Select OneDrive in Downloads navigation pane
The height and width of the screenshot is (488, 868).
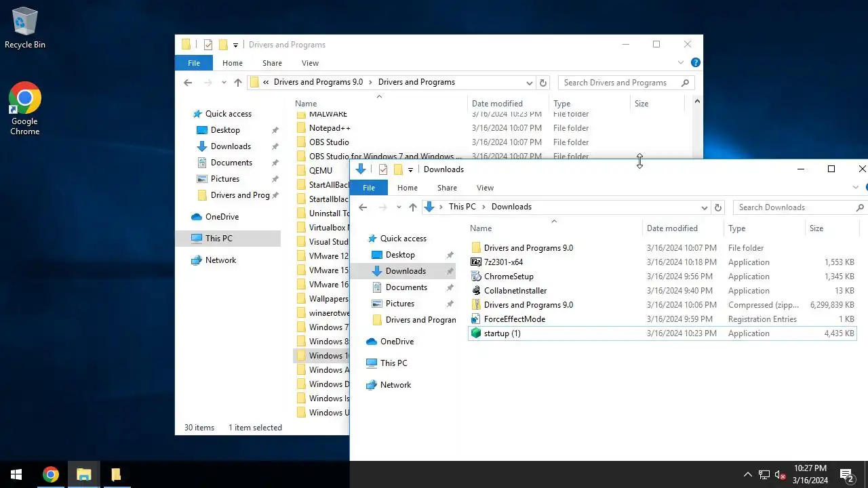point(397,342)
